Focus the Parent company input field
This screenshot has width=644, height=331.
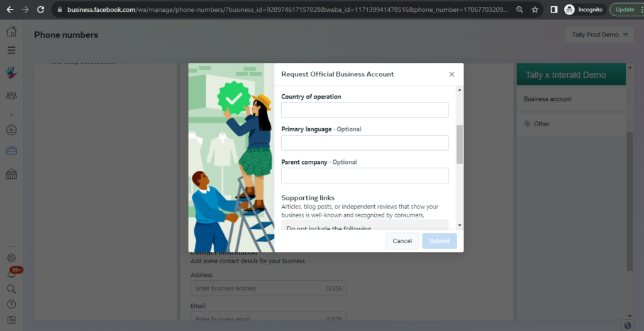pyautogui.click(x=365, y=175)
